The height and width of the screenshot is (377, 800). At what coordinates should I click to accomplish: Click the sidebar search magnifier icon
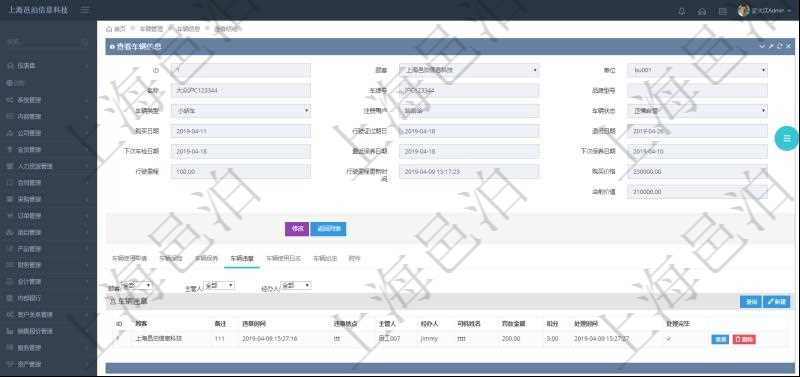[x=85, y=42]
